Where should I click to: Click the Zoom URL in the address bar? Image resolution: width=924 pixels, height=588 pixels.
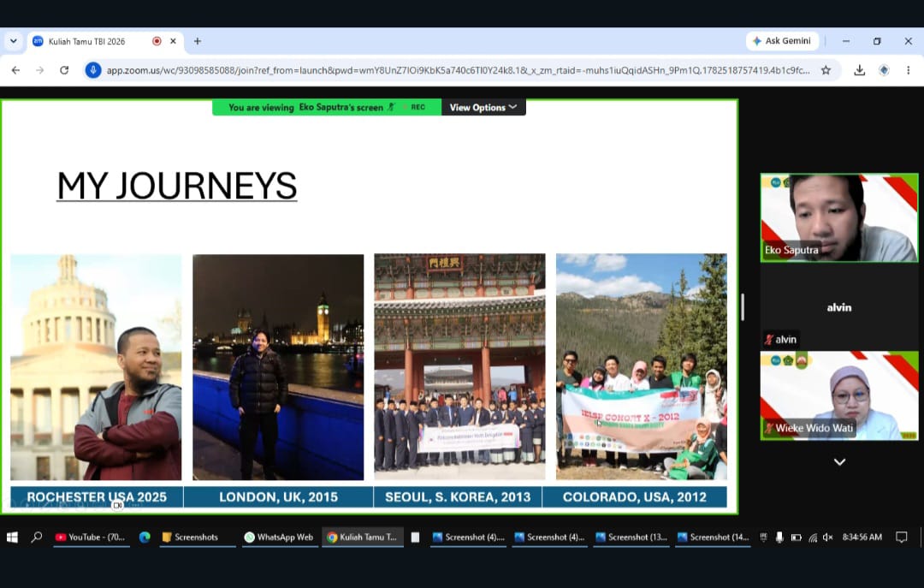tap(458, 70)
